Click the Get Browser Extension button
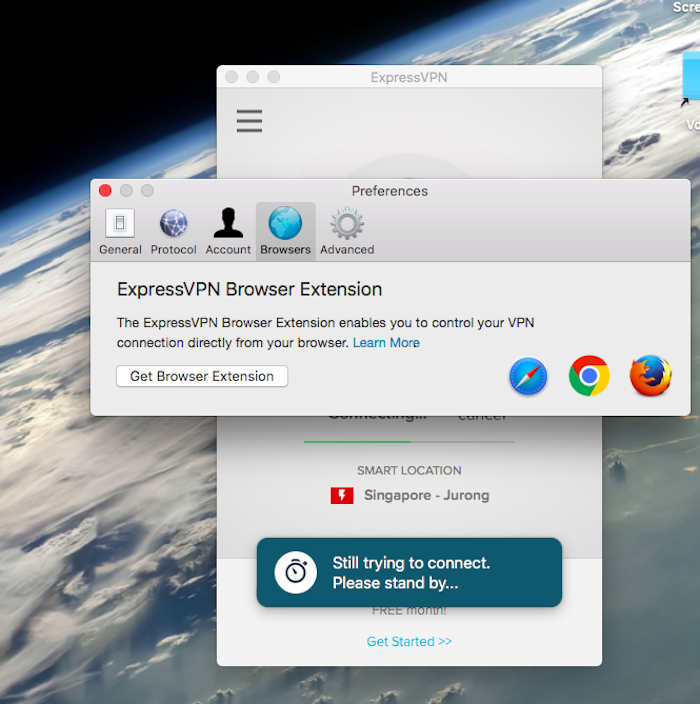This screenshot has width=700, height=704. coord(202,376)
